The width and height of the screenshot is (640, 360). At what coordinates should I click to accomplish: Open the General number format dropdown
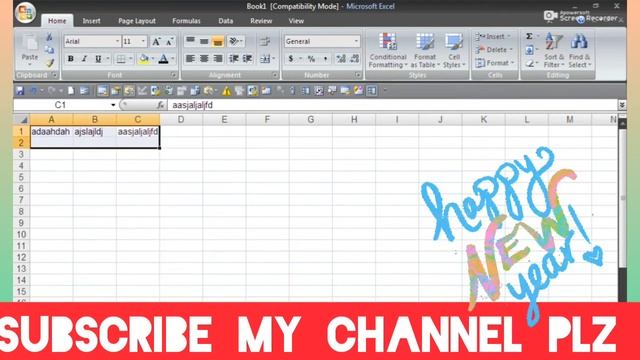(356, 41)
